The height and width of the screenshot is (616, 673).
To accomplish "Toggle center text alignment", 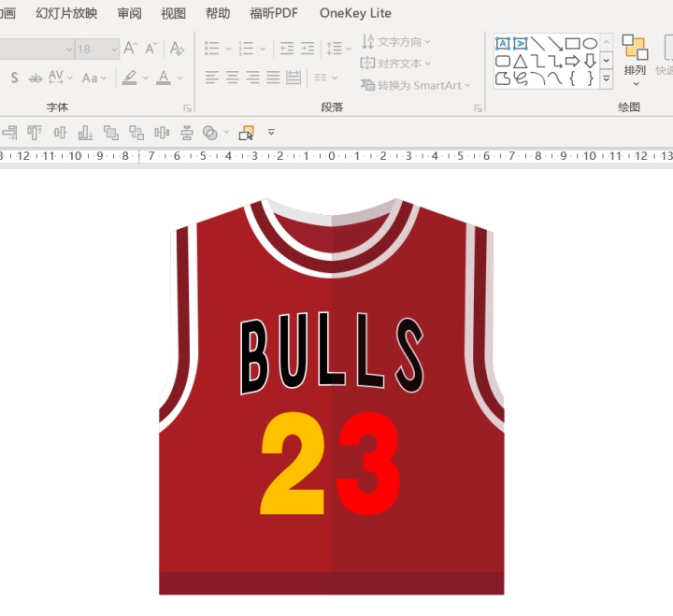I will [x=232, y=78].
